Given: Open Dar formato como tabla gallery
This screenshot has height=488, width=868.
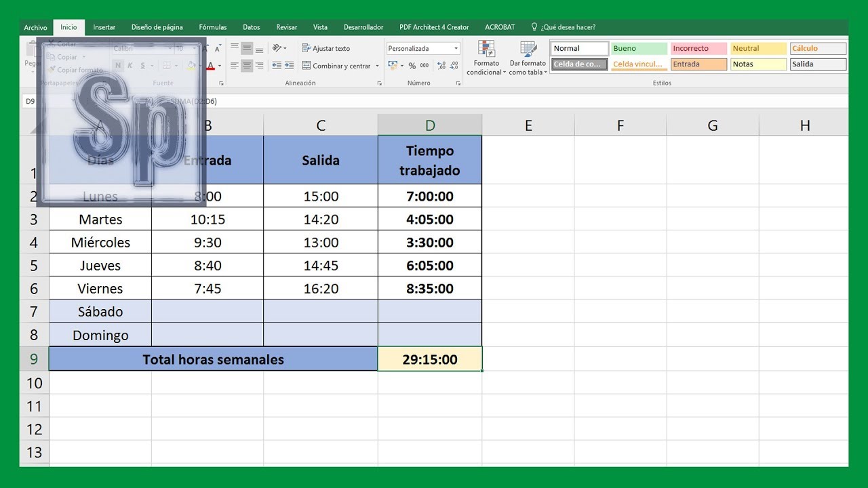Looking at the screenshot, I should coord(528,58).
